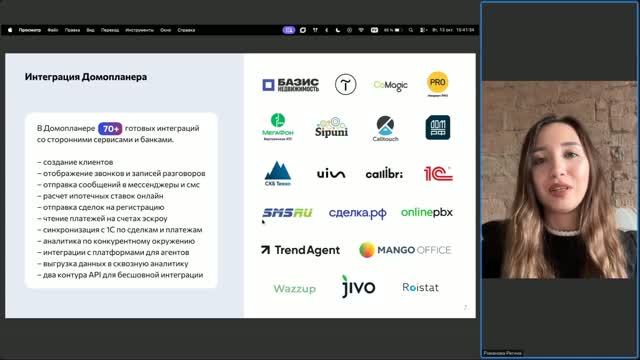Click 'со сторонними сервисами и банками' text

(x=105, y=140)
